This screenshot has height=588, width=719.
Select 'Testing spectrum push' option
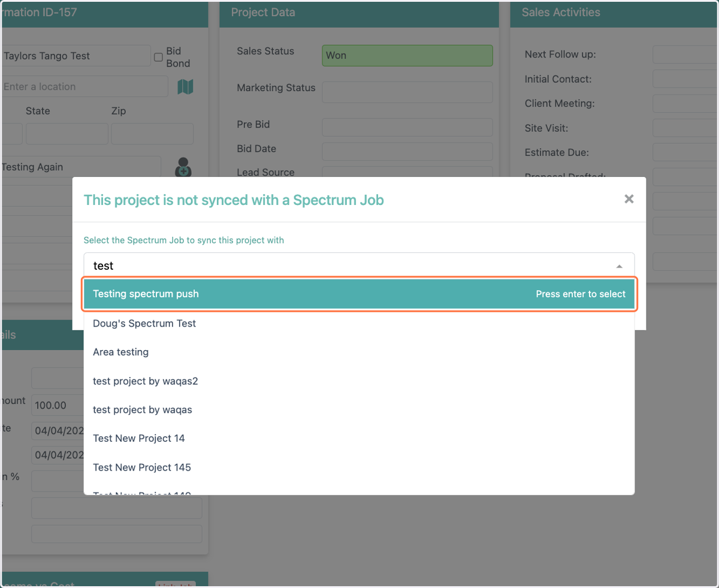coord(359,294)
